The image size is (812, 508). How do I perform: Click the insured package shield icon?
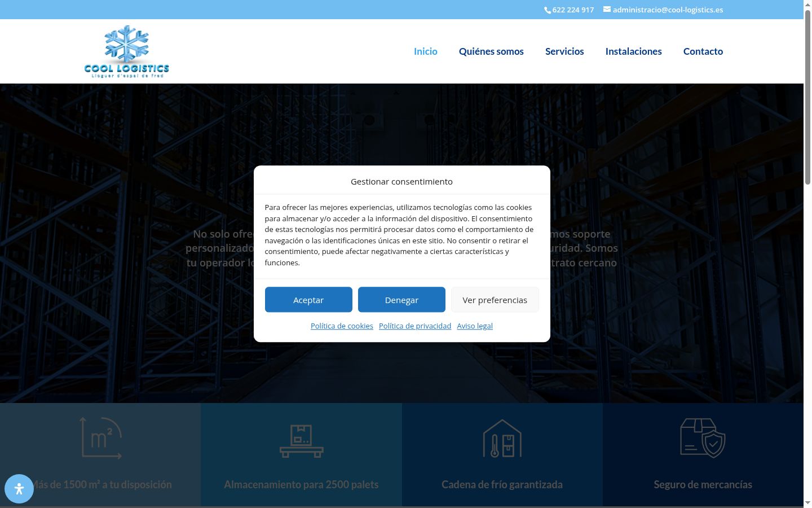tap(703, 438)
